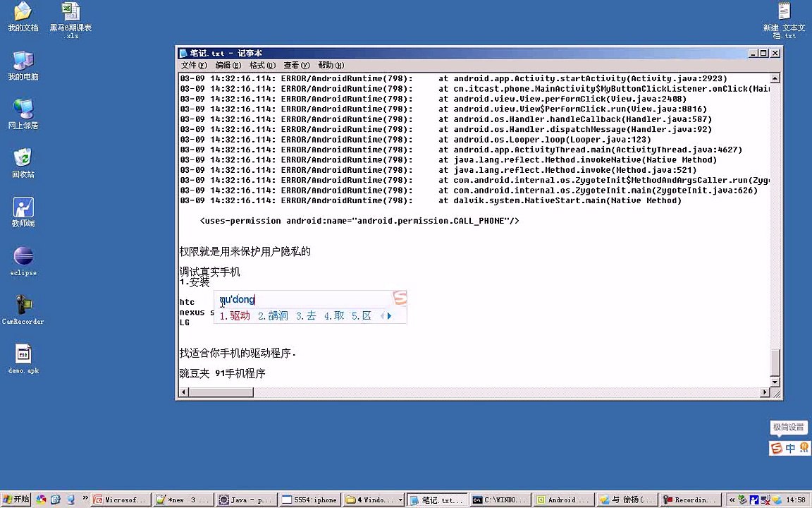
Task: Open the 黑马6期课表.xls desktop file
Action: point(71,20)
